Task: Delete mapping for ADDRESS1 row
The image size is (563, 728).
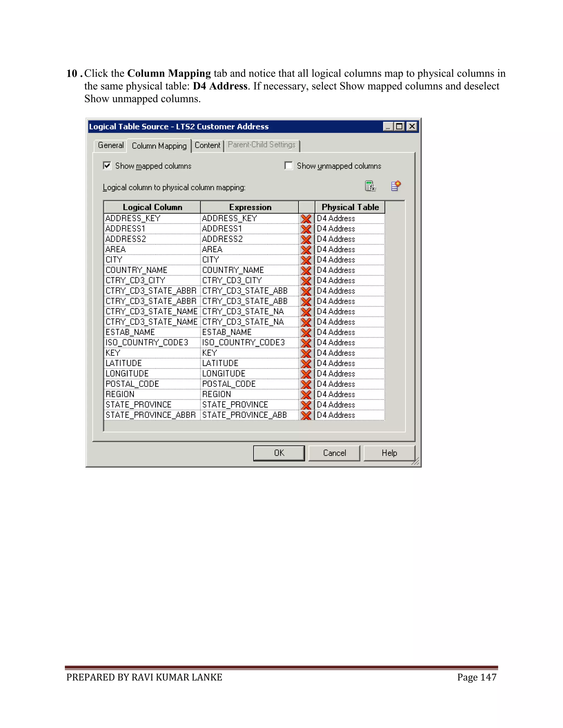Action: (306, 229)
